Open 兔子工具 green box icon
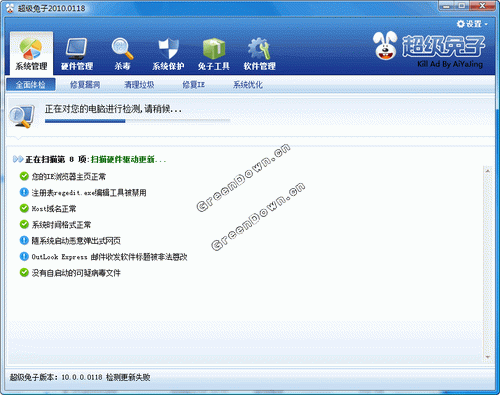Viewport: 500px width, 395px height. tap(214, 48)
